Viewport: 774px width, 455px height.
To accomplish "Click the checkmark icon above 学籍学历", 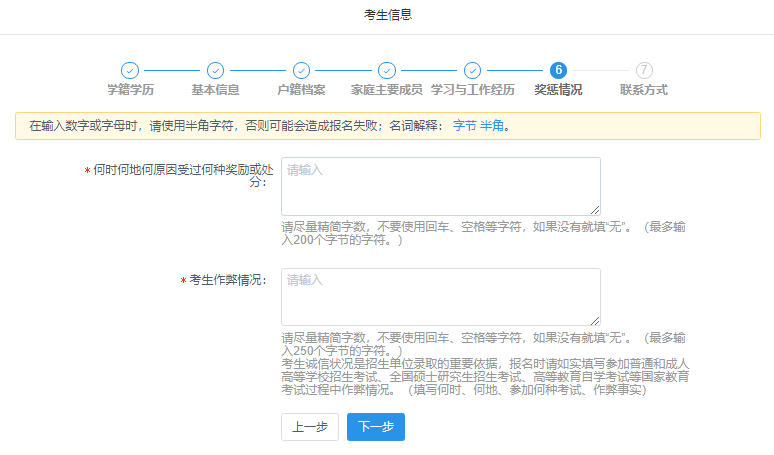I will pos(130,70).
